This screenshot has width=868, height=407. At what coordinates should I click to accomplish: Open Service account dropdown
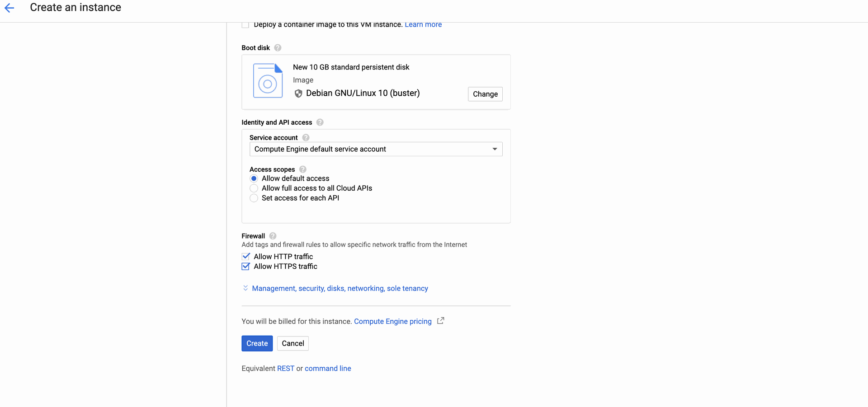pyautogui.click(x=376, y=149)
